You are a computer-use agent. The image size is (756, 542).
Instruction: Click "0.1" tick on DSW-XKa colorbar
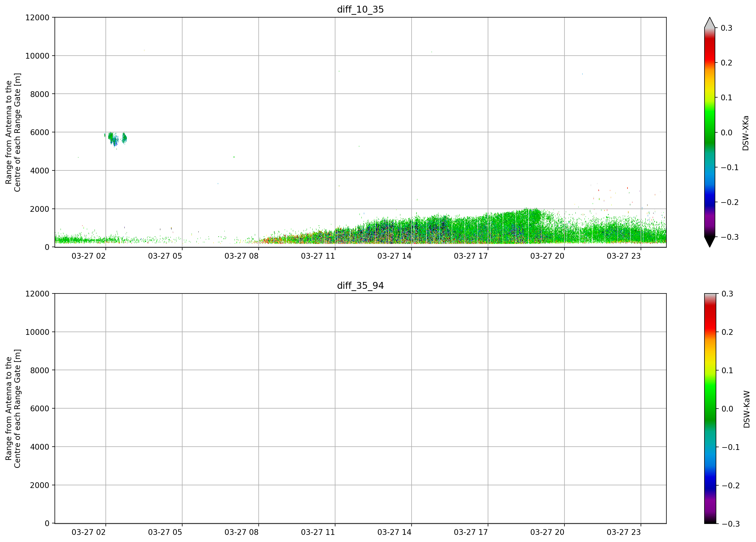[x=726, y=98]
